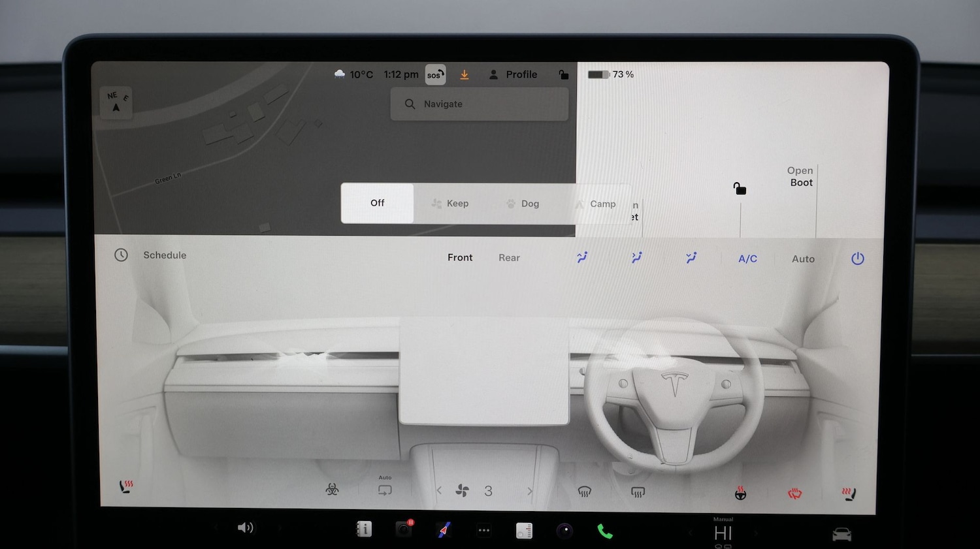This screenshot has height=549, width=980.
Task: Enable the steering wheel heater
Action: click(x=742, y=492)
